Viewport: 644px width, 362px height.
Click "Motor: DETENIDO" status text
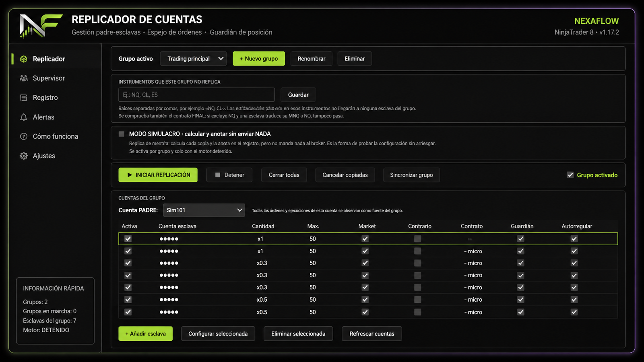(46, 330)
